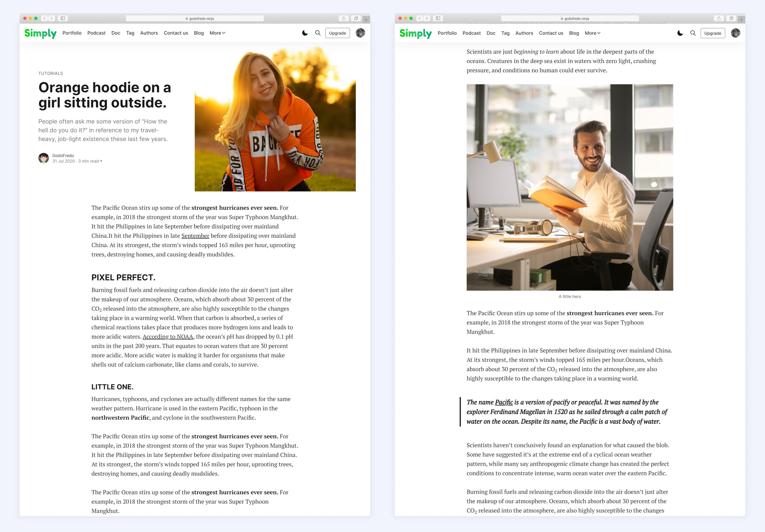The width and height of the screenshot is (765, 532).
Task: Toggle dark mode in left browser window
Action: click(x=305, y=33)
